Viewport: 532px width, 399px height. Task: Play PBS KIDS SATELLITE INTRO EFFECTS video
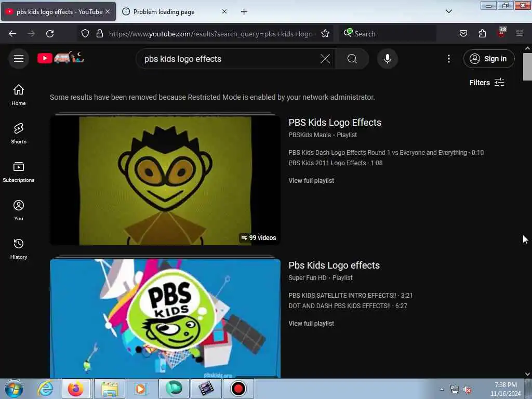(x=351, y=296)
